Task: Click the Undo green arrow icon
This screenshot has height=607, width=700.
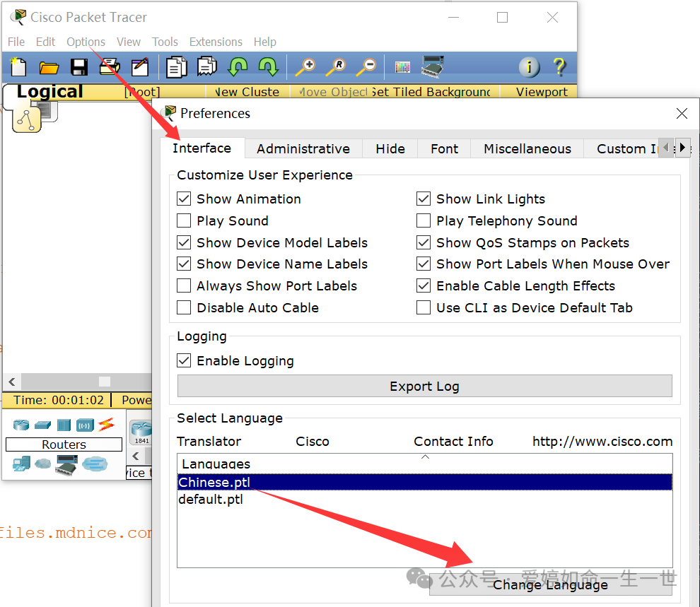Action: tap(238, 67)
